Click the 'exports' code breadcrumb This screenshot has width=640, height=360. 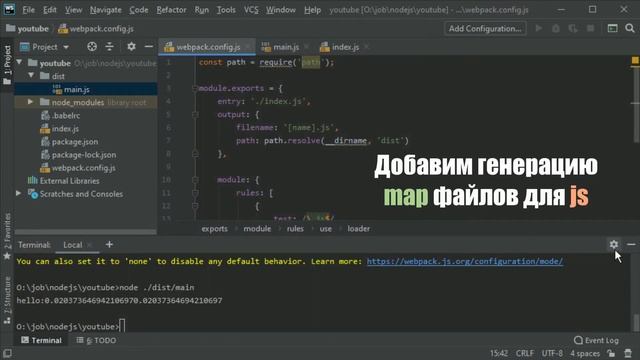[x=214, y=229]
